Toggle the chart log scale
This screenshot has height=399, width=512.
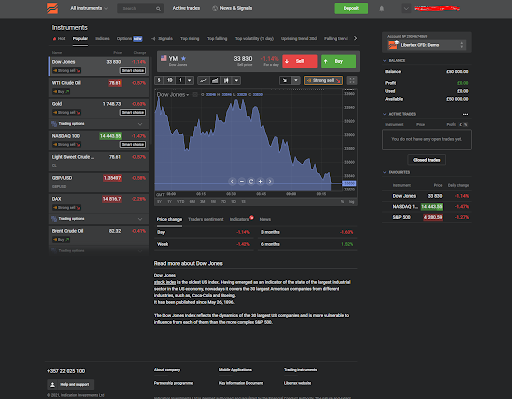tap(351, 202)
